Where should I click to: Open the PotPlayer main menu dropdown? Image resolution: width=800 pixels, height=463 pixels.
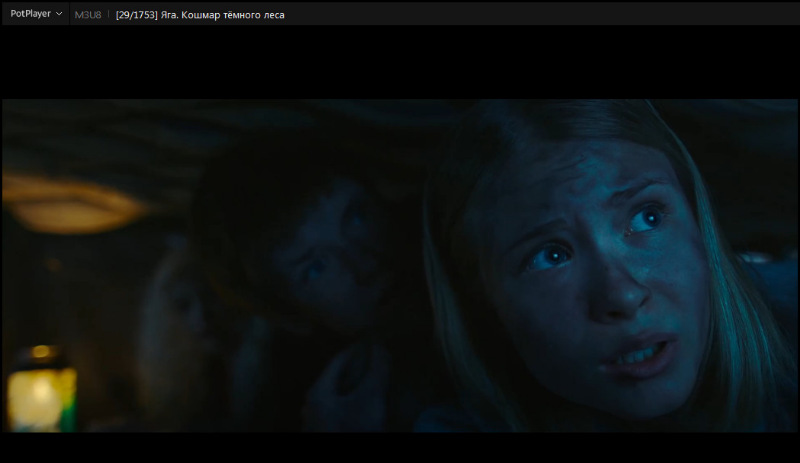tap(36, 14)
